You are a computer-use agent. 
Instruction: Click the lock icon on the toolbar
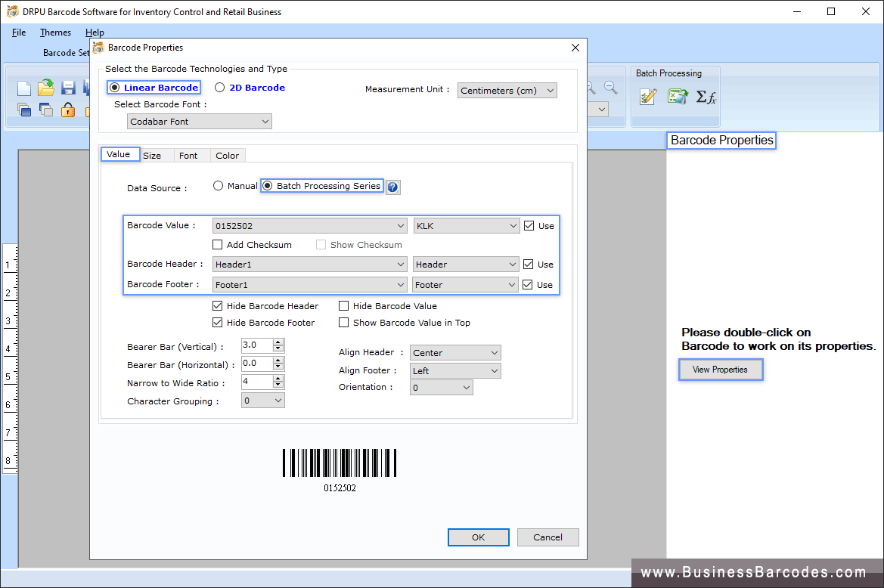pos(67,110)
